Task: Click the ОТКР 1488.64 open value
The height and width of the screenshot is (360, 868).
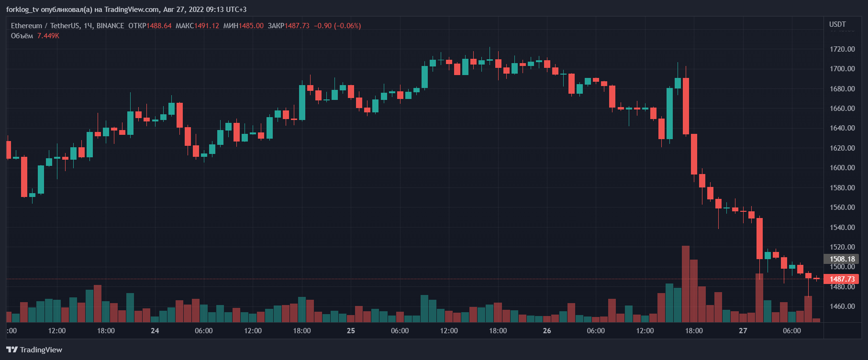Action: [150, 26]
